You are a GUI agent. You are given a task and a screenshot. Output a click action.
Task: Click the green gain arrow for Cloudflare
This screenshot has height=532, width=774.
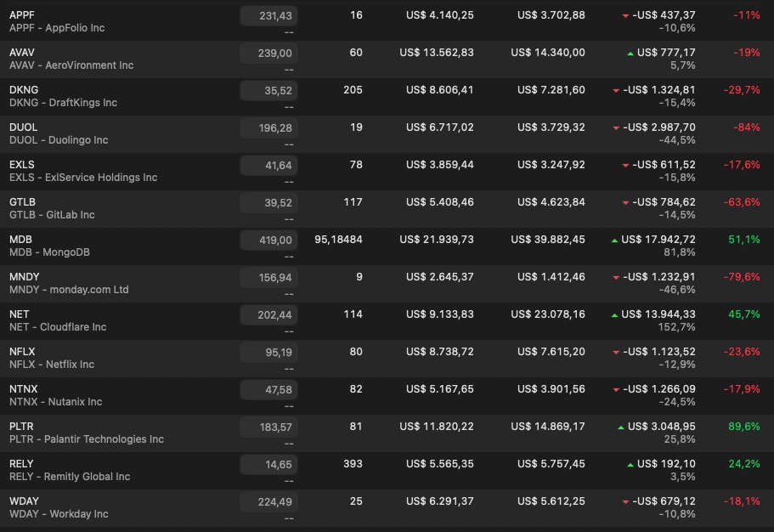tap(614, 315)
